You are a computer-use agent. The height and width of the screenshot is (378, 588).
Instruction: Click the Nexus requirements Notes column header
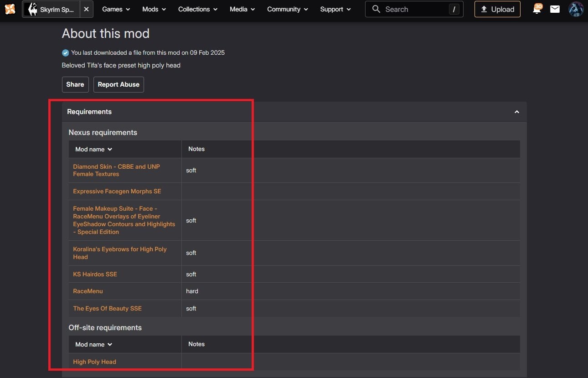click(196, 149)
